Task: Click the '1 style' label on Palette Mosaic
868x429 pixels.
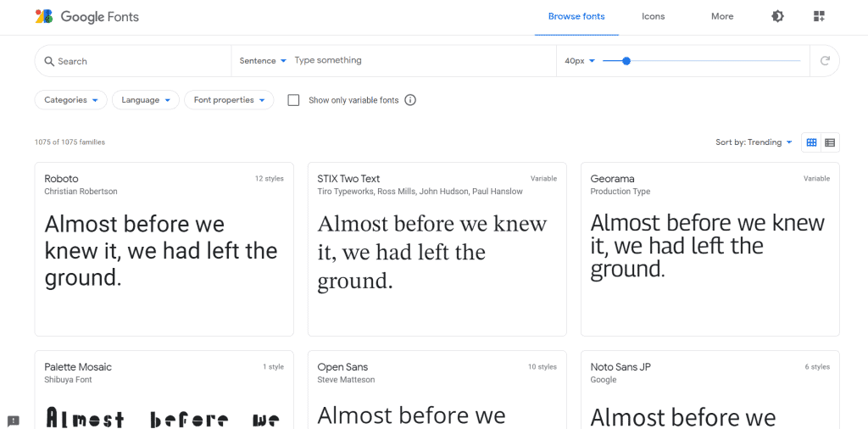Action: coord(274,367)
